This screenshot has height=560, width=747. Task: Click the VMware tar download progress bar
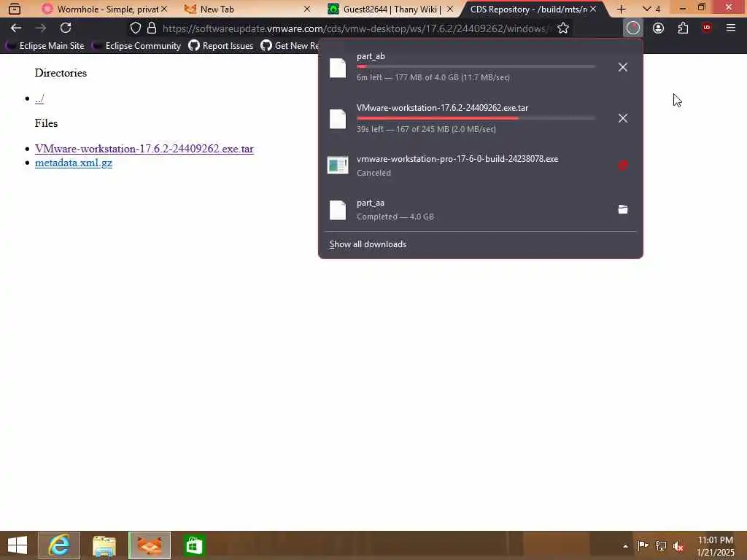pyautogui.click(x=476, y=118)
